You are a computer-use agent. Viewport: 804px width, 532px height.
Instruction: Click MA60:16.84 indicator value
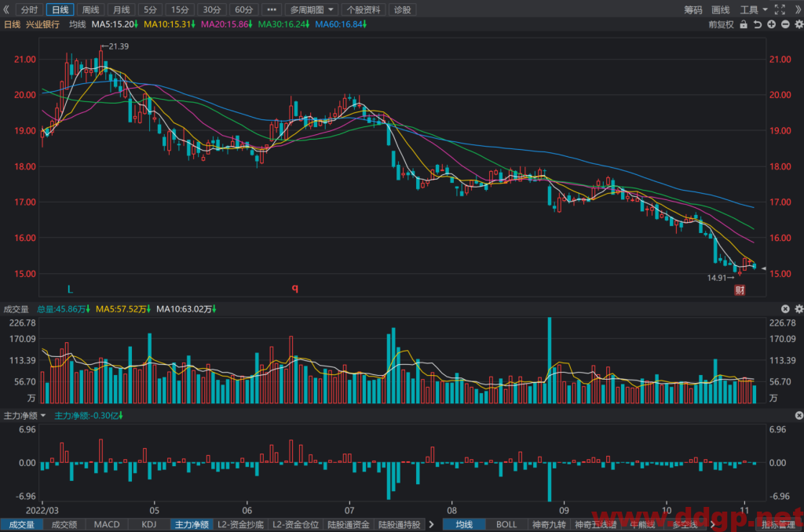click(x=341, y=24)
